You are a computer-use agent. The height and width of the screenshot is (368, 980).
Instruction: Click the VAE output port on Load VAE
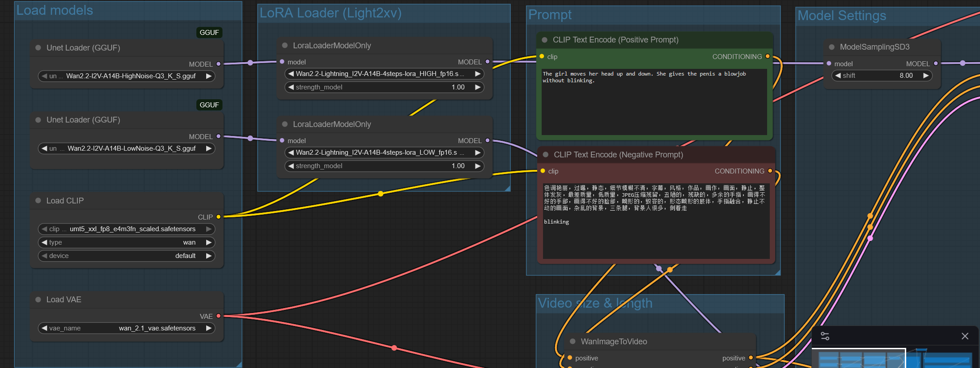(x=218, y=316)
